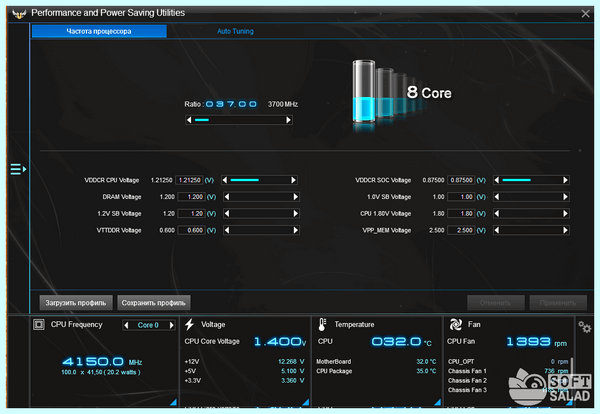Close the Performance and Power Saving window

pos(585,14)
